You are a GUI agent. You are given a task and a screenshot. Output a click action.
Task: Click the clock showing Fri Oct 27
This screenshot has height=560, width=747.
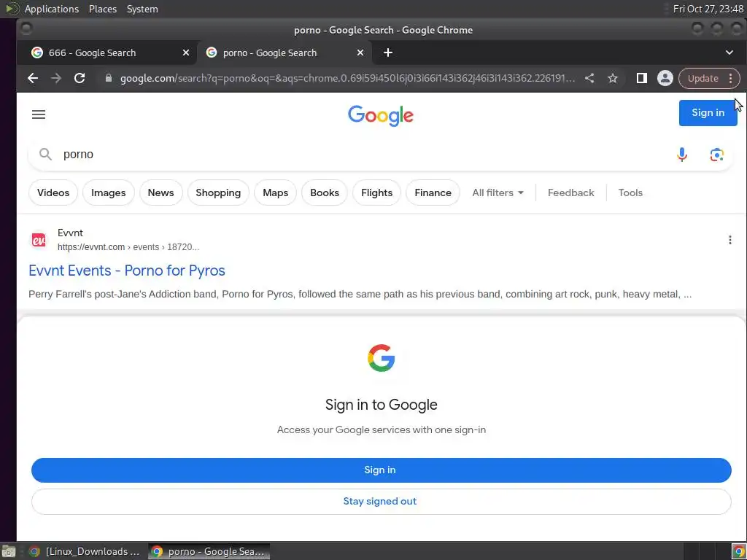tap(708, 9)
